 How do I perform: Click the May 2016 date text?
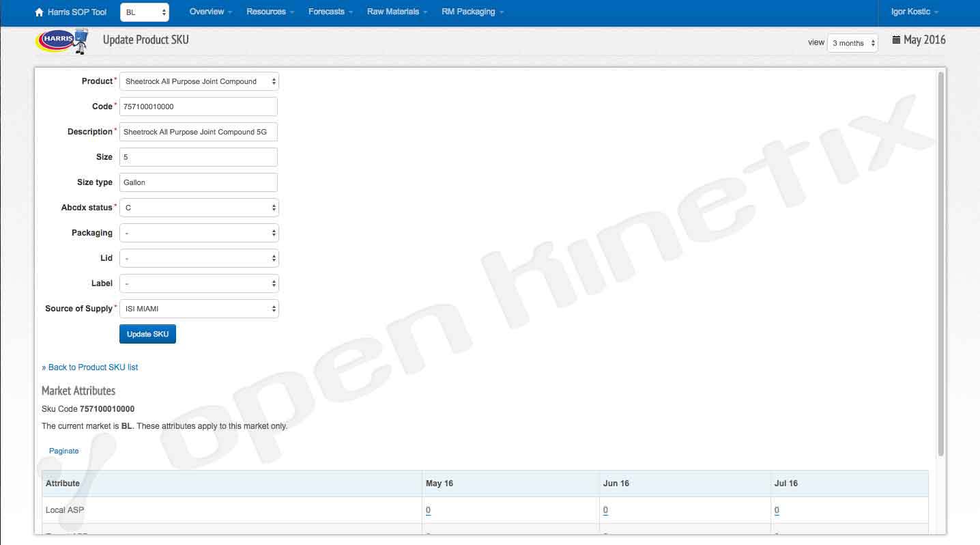pyautogui.click(x=925, y=40)
